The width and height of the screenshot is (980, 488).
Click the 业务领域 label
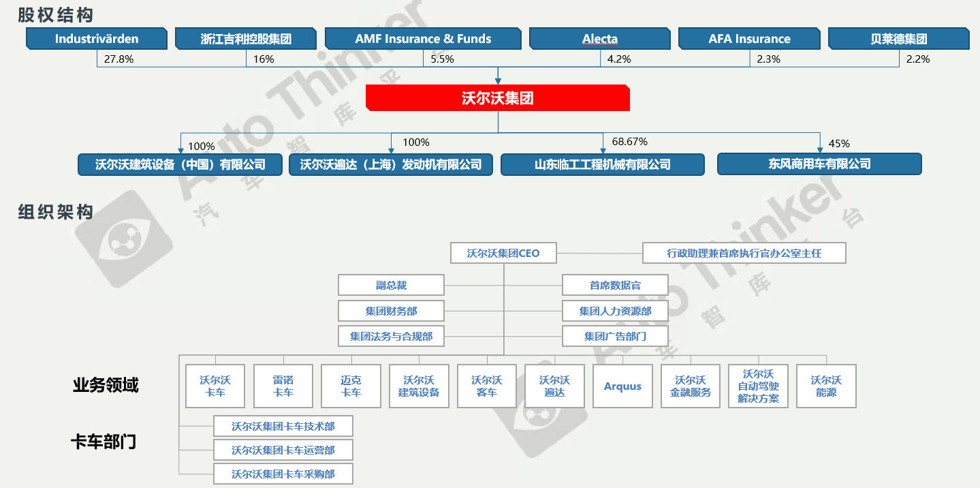click(x=106, y=385)
